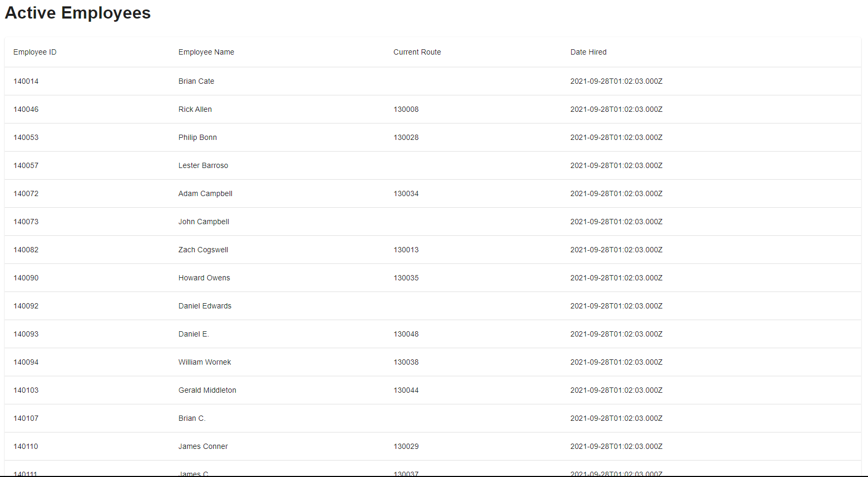868x477 pixels.
Task: Click the Gerald Middleton name cell
Action: (x=207, y=390)
